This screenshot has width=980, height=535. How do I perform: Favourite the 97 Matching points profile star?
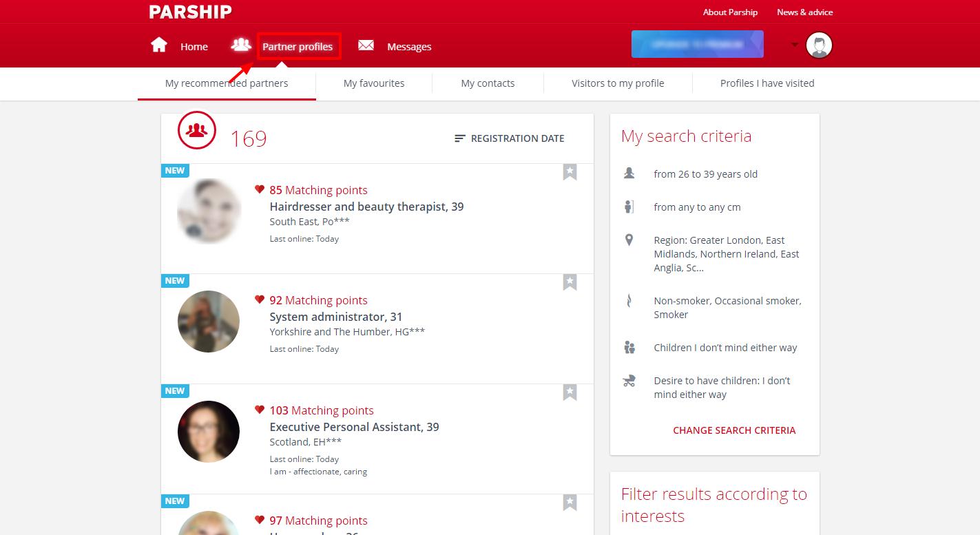[570, 503]
